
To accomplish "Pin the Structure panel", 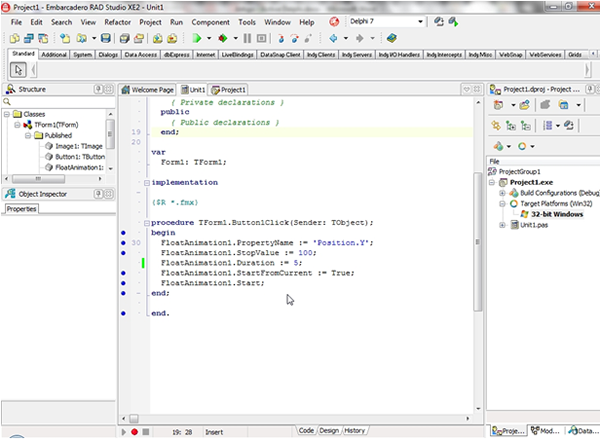I will tap(98, 89).
